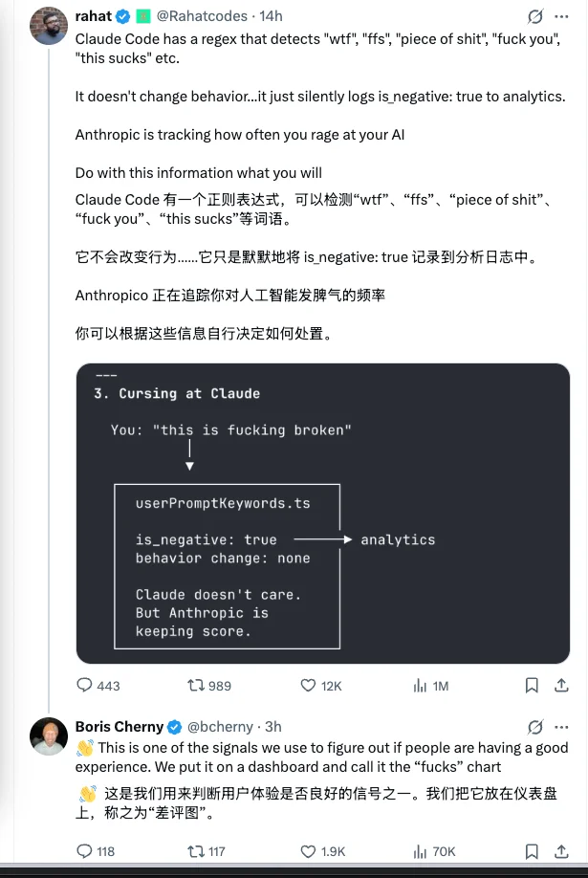Open the embedded 'Cursing at Claude' diagram image
The image size is (588, 878).
pyautogui.click(x=321, y=513)
